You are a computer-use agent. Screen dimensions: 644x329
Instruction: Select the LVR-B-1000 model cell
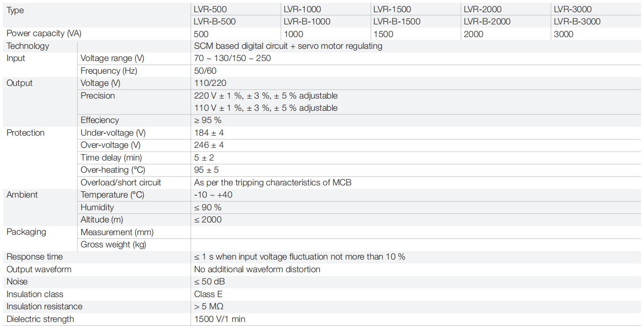307,22
